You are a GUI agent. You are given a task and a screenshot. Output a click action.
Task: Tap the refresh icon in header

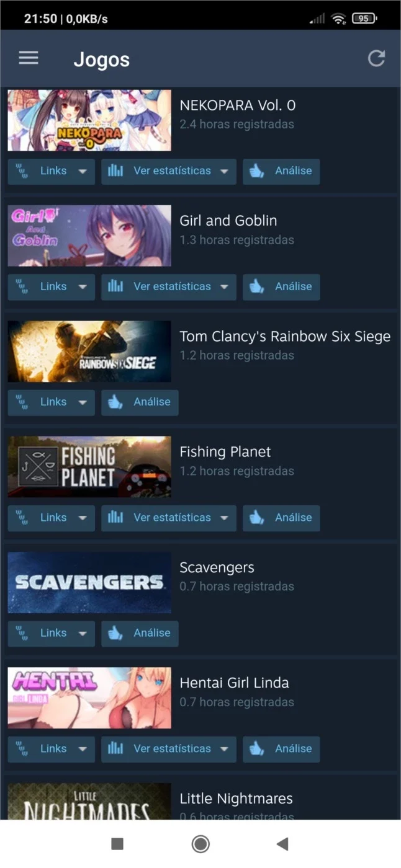tap(376, 58)
